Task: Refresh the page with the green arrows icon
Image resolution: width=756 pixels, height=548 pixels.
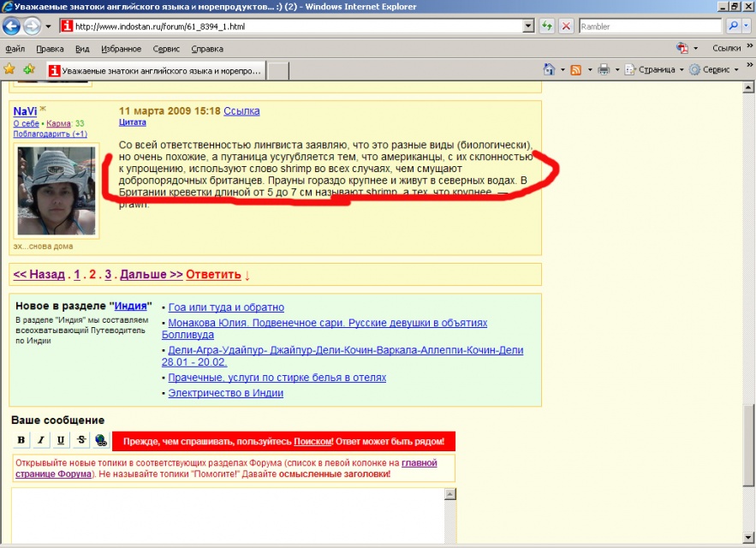Action: (548, 27)
